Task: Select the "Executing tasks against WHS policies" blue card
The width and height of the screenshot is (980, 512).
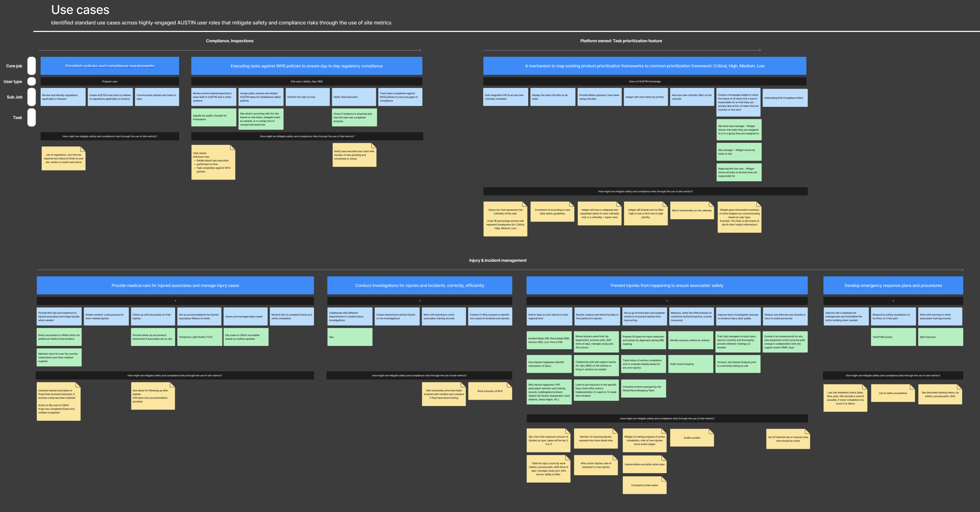Action: 306,65
